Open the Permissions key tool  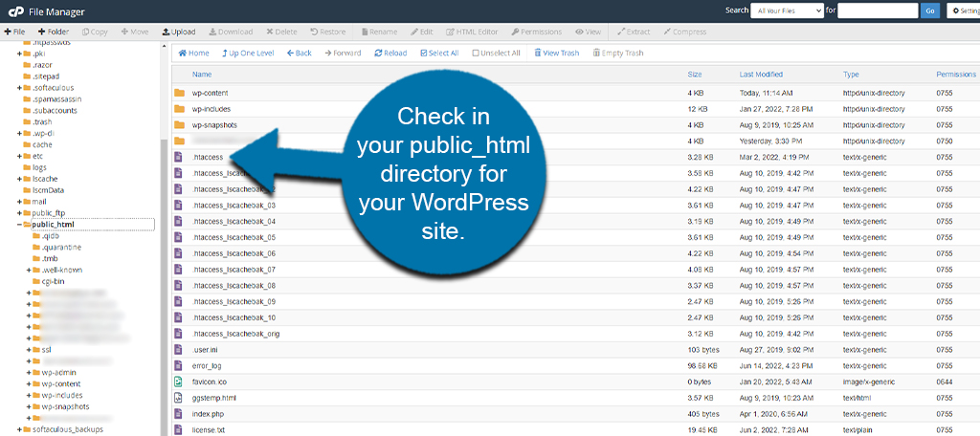[x=537, y=32]
